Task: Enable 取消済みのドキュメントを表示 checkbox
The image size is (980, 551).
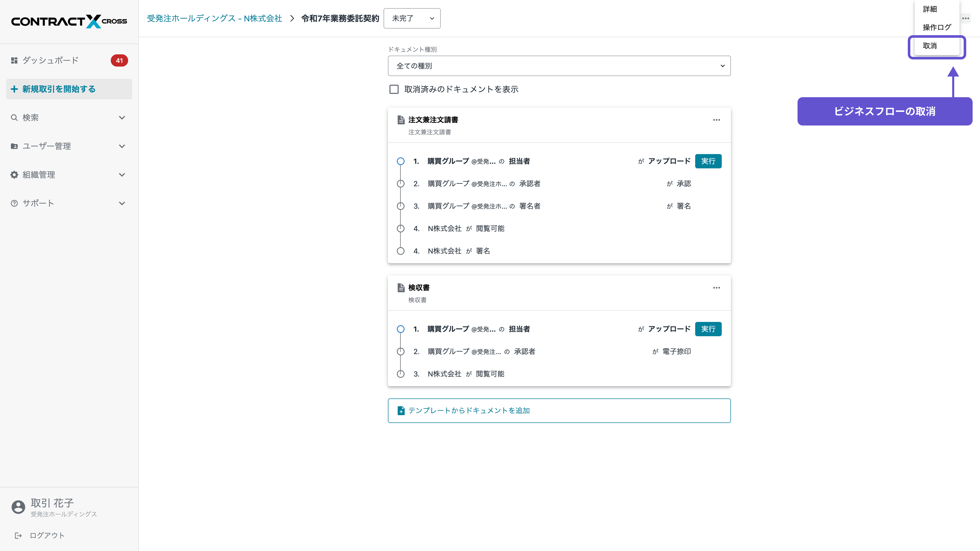Action: [x=394, y=89]
